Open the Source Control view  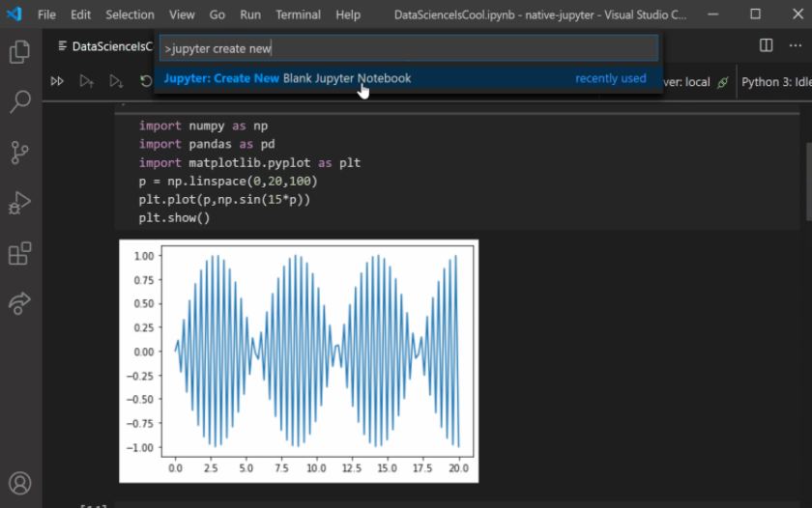tap(19, 153)
